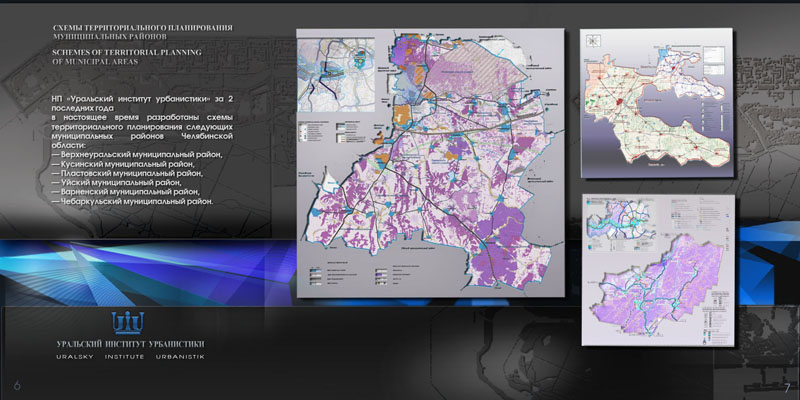Click page number 6 in the bottom-left corner
Image resolution: width=800 pixels, height=400 pixels.
pos(16,386)
